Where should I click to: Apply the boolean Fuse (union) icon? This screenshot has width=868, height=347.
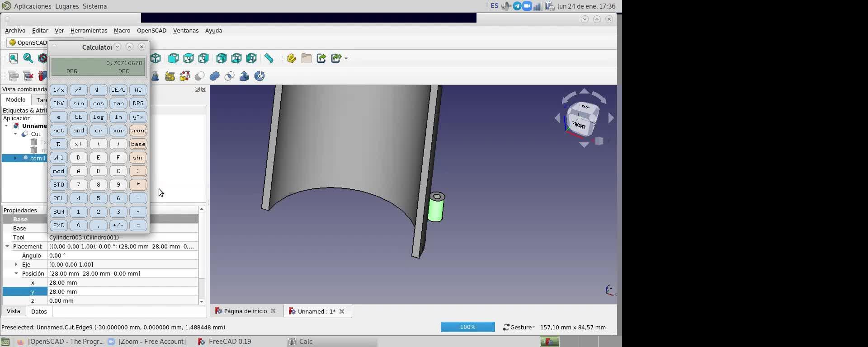click(x=215, y=76)
